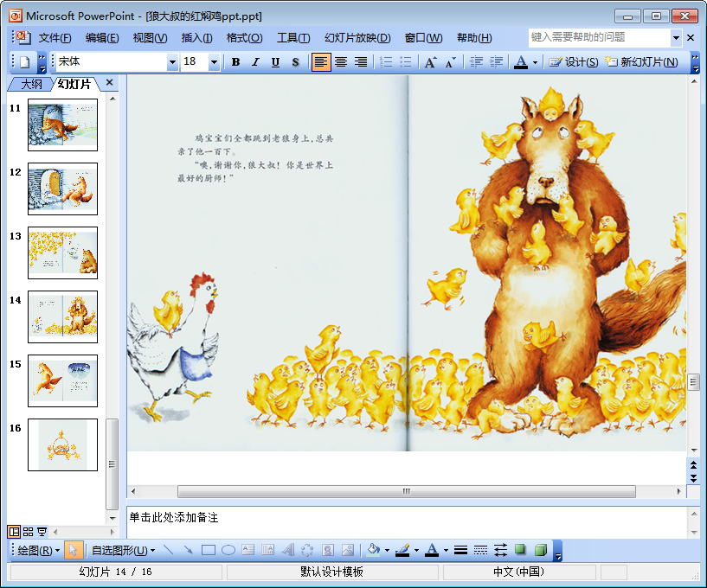The width and height of the screenshot is (707, 588).
Task: Open the 绘图(R) drawing menu
Action: 39,550
